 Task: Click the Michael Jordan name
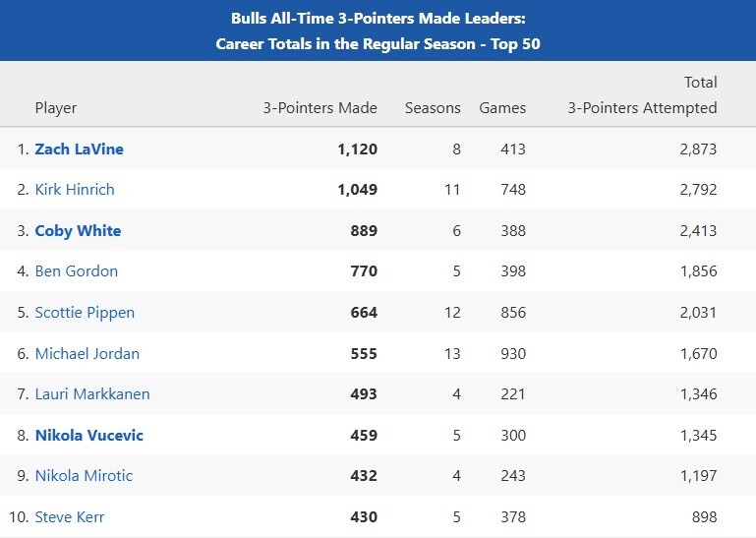click(87, 353)
